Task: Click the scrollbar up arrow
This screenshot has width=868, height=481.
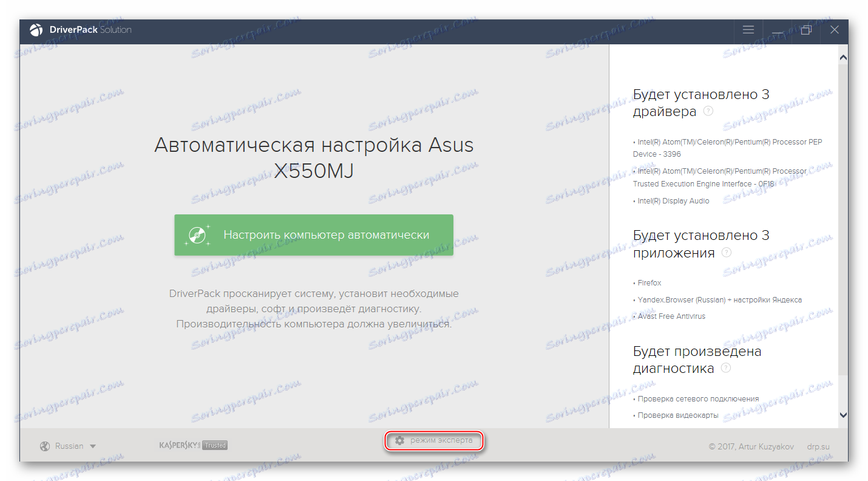Action: 843,58
